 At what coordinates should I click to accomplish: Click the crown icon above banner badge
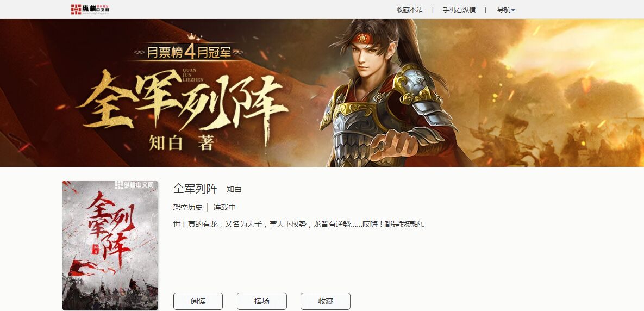192,37
